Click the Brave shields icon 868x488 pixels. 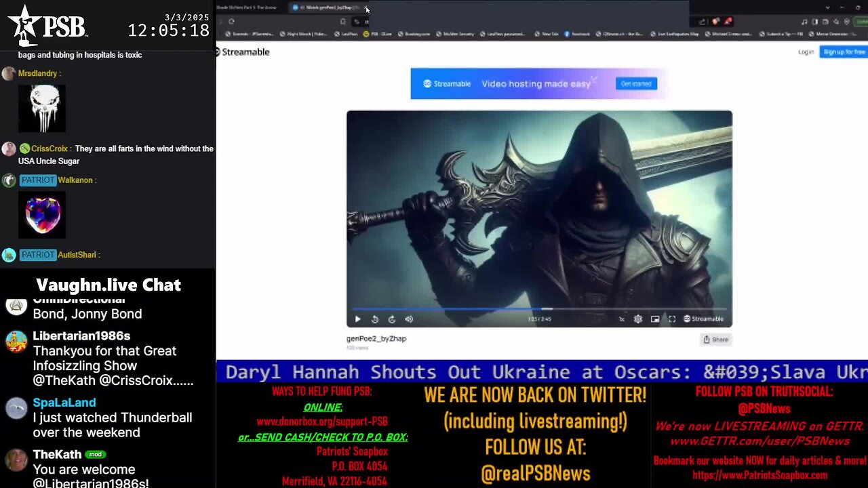coord(716,22)
